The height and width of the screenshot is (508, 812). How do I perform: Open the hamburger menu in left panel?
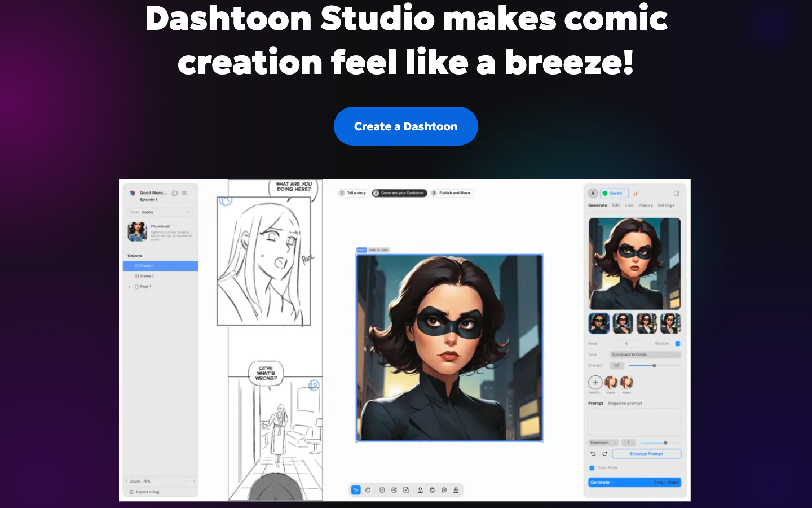[x=184, y=193]
